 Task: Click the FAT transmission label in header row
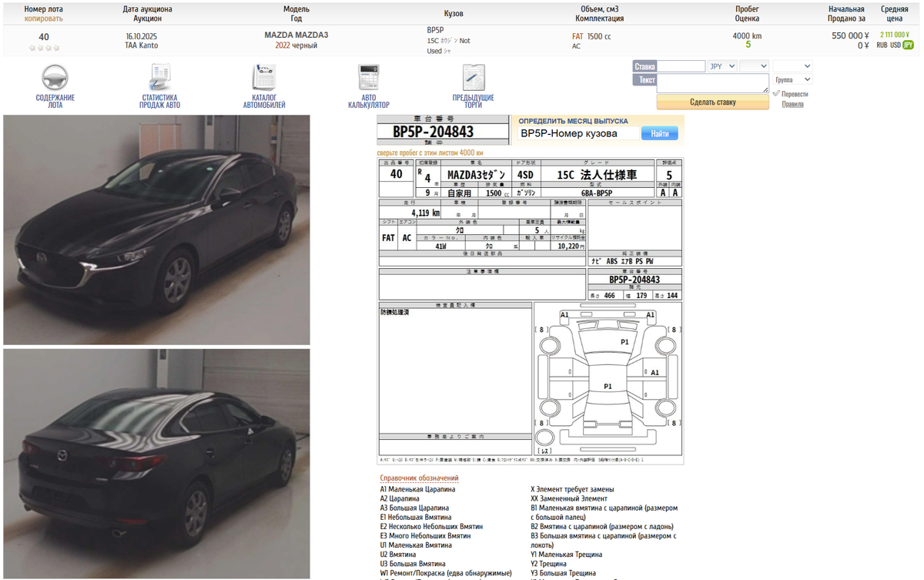577,36
